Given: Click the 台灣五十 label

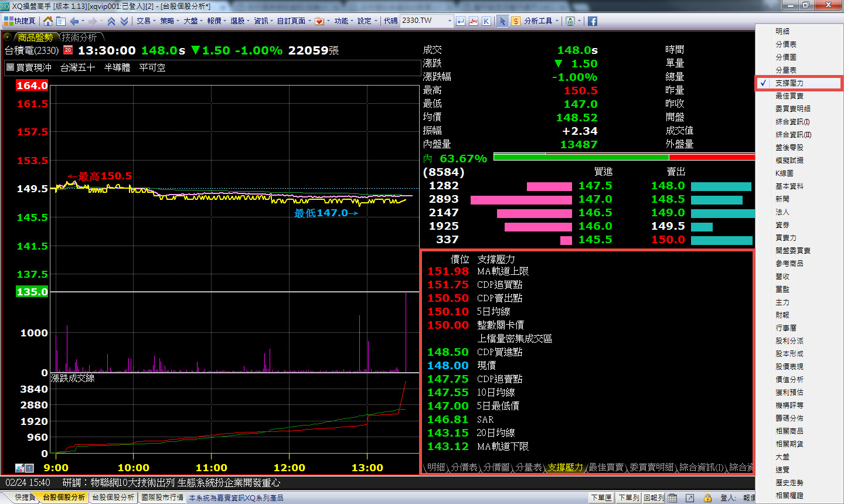Looking at the screenshot, I should pos(77,67).
